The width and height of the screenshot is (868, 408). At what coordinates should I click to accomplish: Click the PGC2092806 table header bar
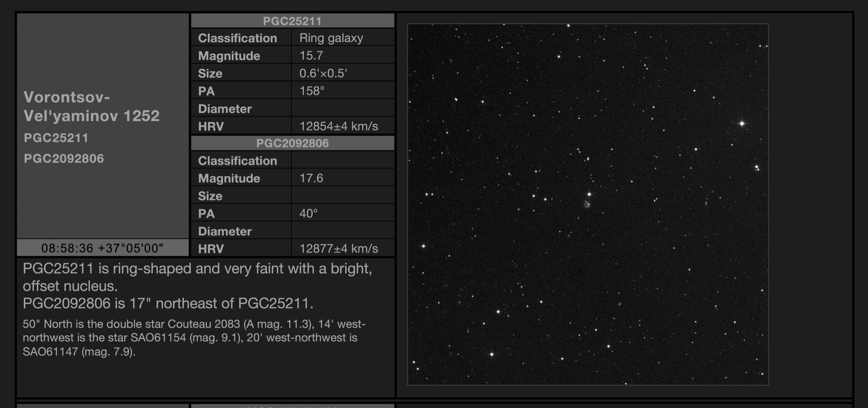(x=292, y=143)
